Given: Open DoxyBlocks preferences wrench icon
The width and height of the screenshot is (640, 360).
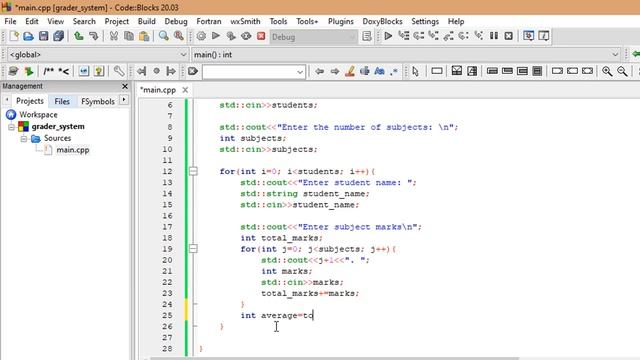Looking at the screenshot, I should (x=119, y=71).
